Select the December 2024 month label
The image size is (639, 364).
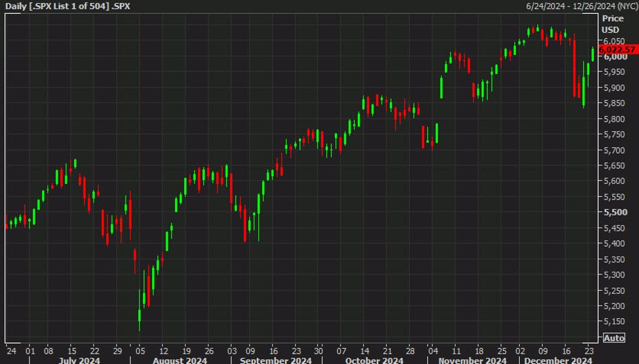click(x=556, y=359)
